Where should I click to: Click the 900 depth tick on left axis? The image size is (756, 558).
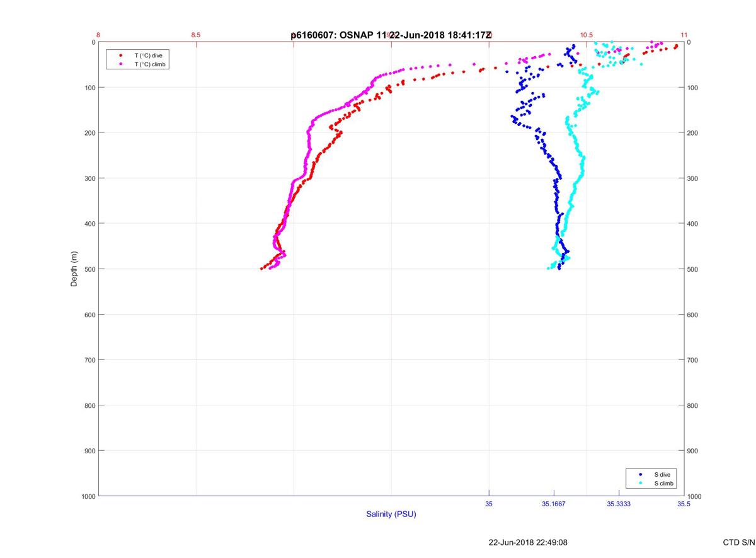click(89, 451)
